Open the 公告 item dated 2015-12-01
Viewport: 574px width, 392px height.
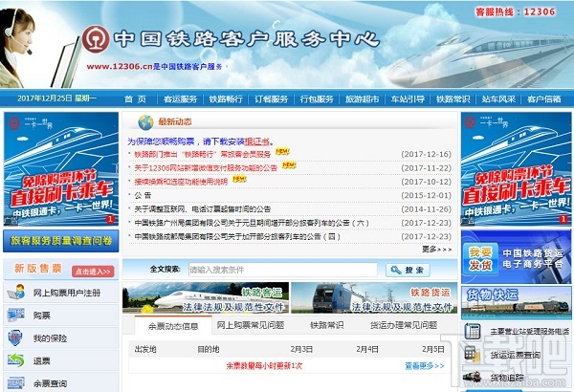tap(143, 195)
